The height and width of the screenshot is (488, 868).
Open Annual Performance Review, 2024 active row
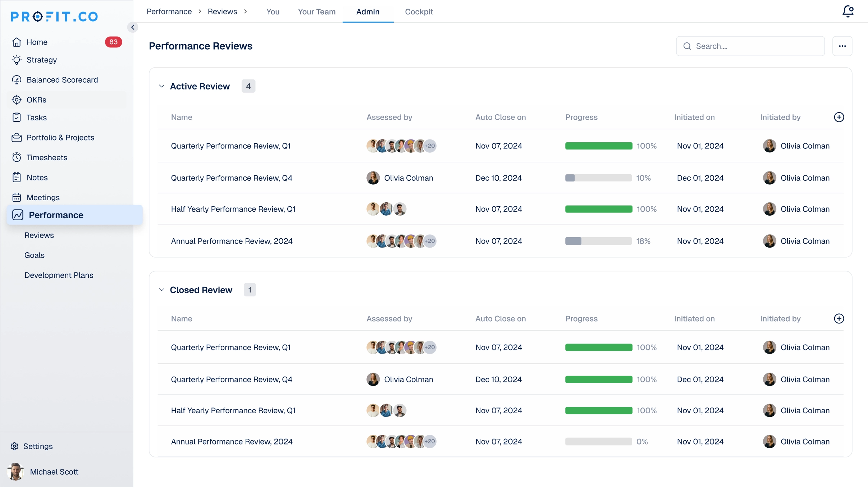point(232,241)
